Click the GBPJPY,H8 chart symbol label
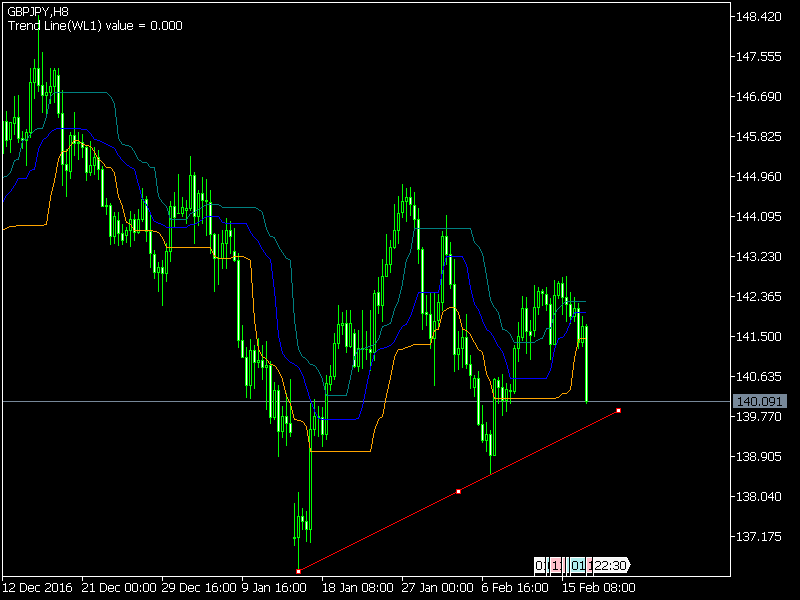The height and width of the screenshot is (600, 800). pyautogui.click(x=40, y=10)
